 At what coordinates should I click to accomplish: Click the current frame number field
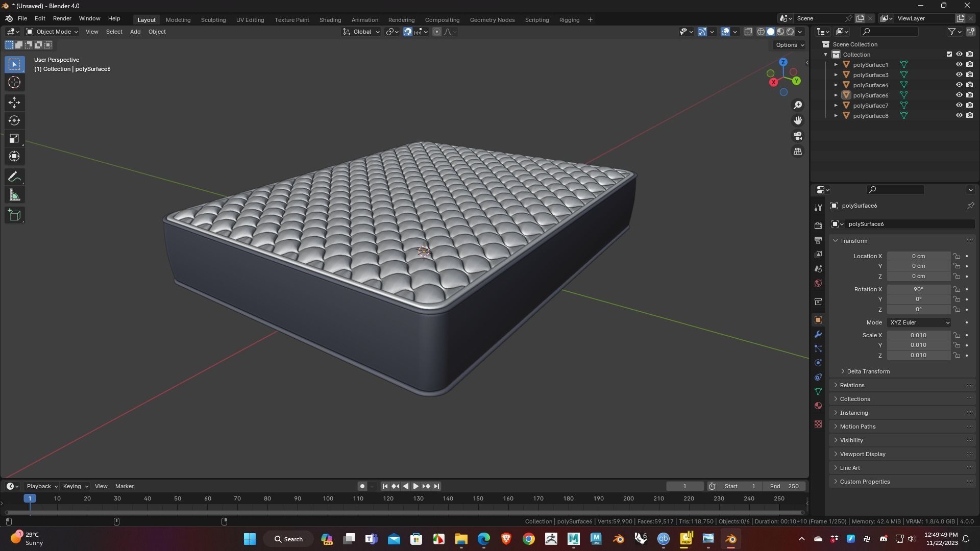point(685,486)
